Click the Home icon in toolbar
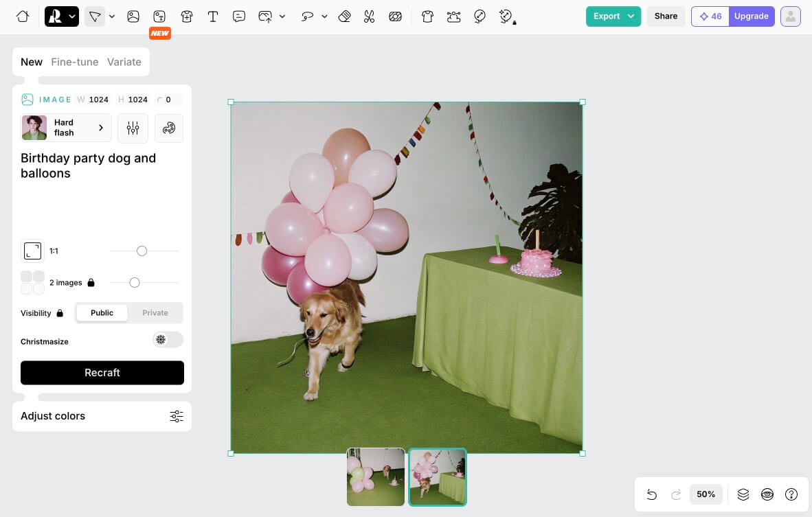 pyautogui.click(x=23, y=16)
